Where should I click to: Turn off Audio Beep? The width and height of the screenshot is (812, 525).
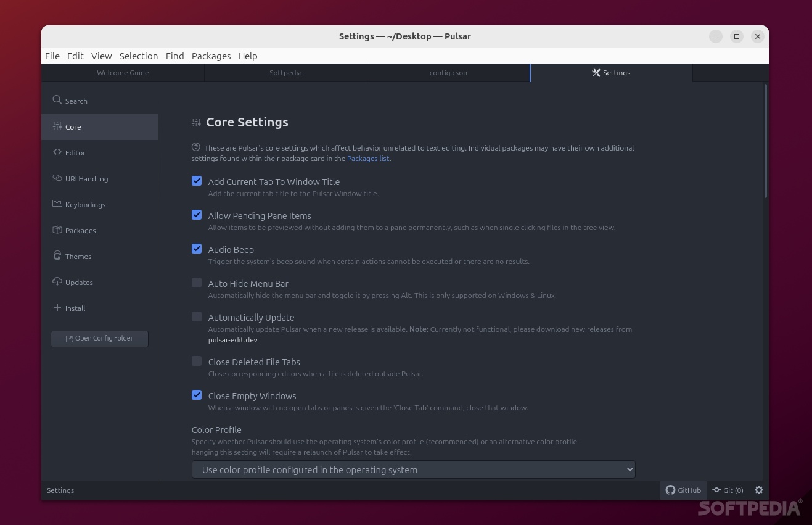point(197,249)
